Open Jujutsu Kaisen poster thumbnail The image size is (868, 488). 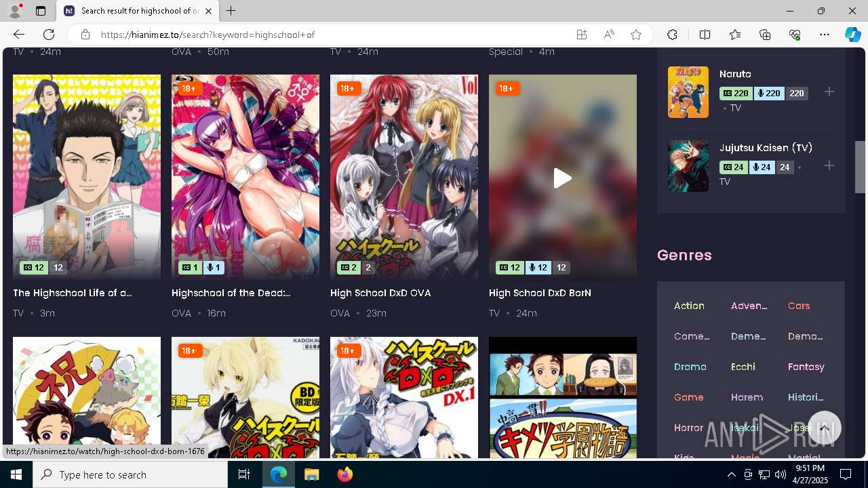click(688, 166)
